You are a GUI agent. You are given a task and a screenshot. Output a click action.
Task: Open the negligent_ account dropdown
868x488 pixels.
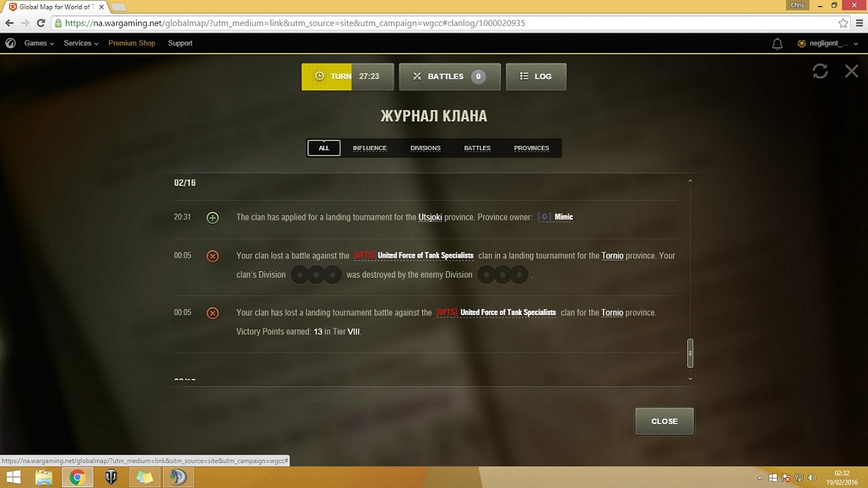pos(828,44)
